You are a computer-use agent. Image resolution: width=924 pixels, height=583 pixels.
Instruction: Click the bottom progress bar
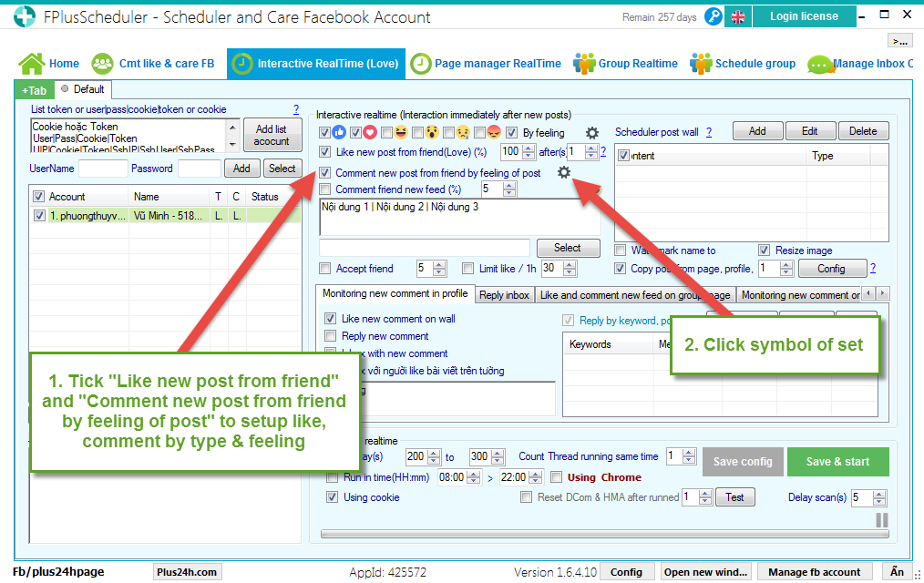click(x=604, y=534)
